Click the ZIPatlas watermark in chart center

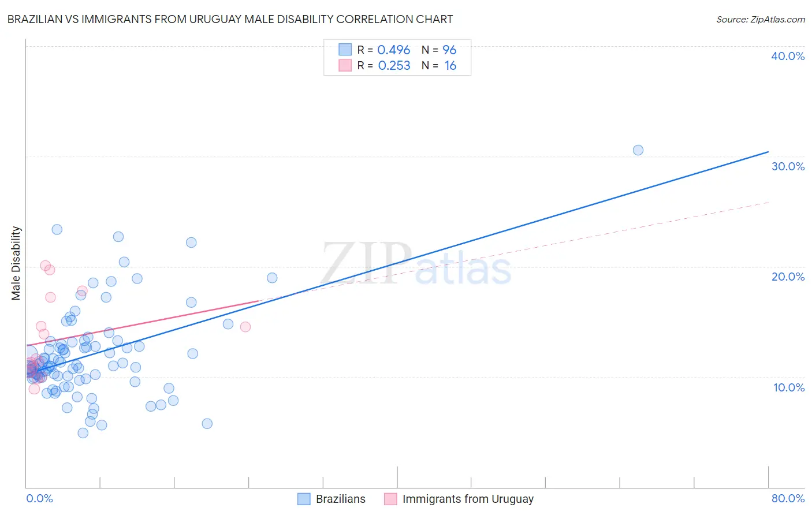[416, 264]
